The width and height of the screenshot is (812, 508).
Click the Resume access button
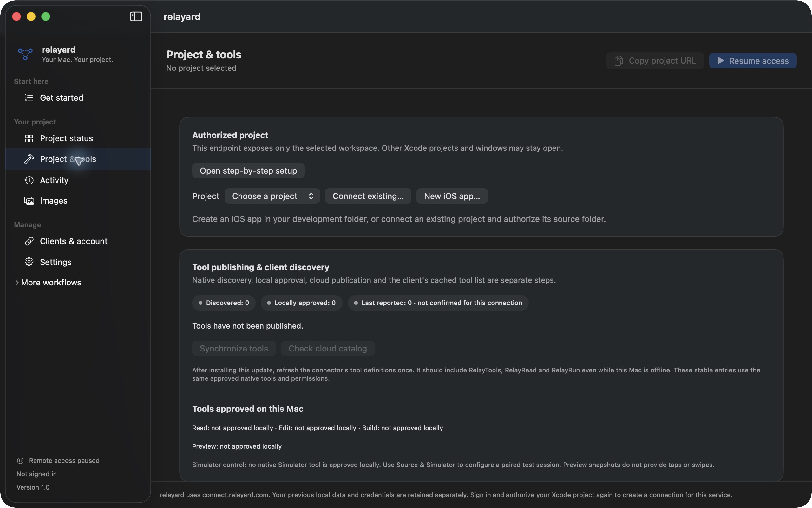point(753,61)
